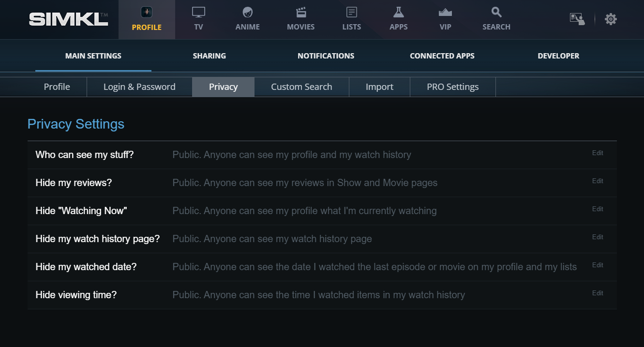Open the PRO Settings sub-tab
Screen dimensions: 644x347
click(452, 87)
